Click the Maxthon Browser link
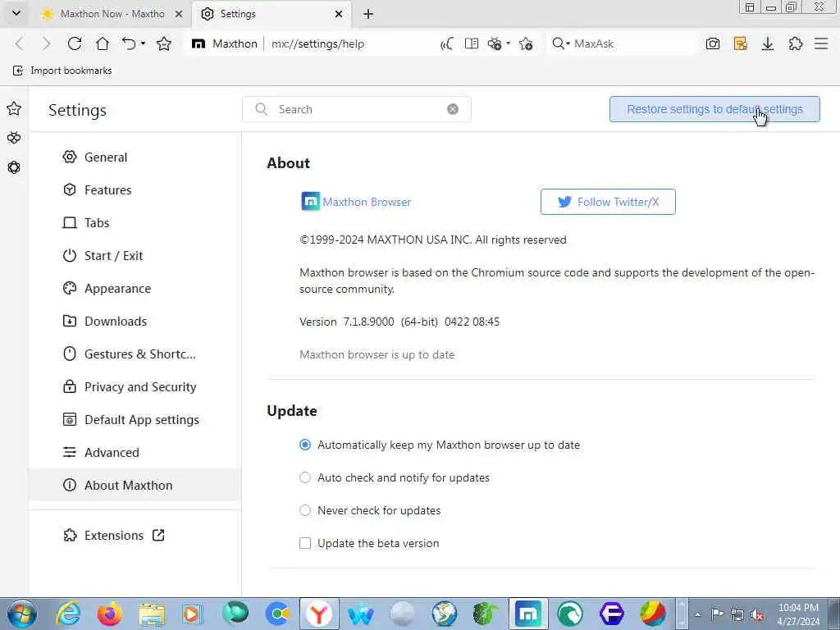This screenshot has width=840, height=630. point(356,202)
